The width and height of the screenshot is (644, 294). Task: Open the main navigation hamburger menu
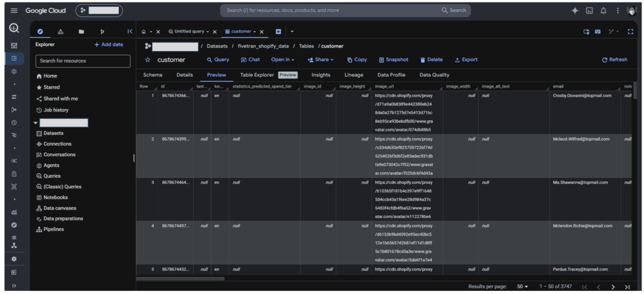pos(14,11)
